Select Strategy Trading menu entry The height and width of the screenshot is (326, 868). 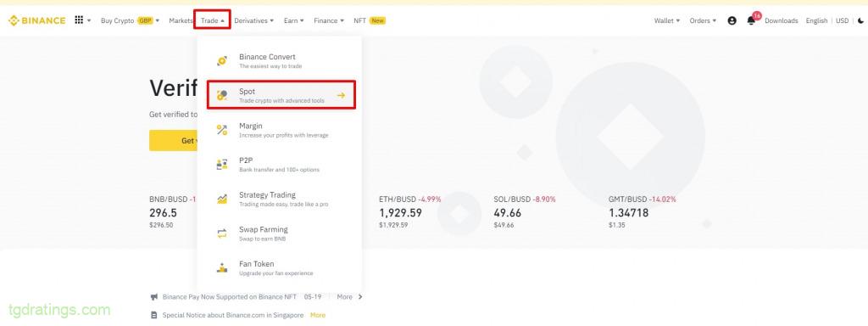[280, 199]
